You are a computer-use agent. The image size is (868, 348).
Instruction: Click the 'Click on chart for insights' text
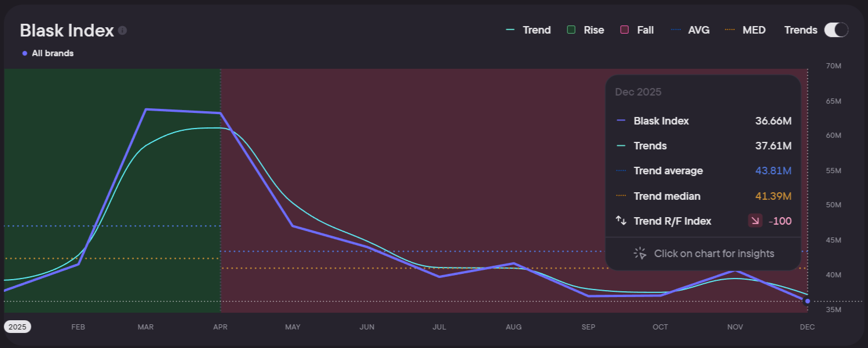click(714, 253)
